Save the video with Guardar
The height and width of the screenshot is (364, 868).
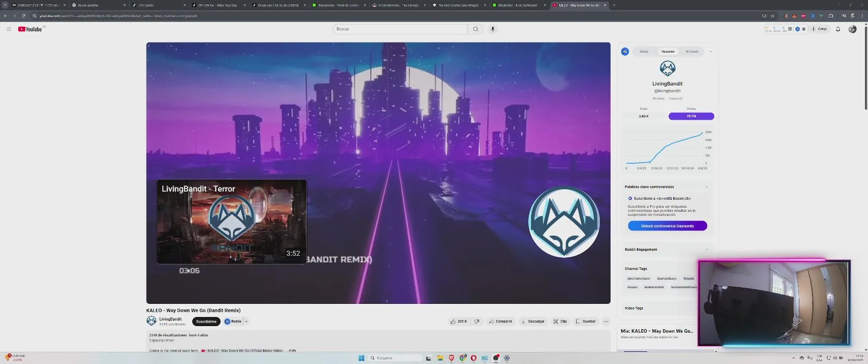click(586, 321)
